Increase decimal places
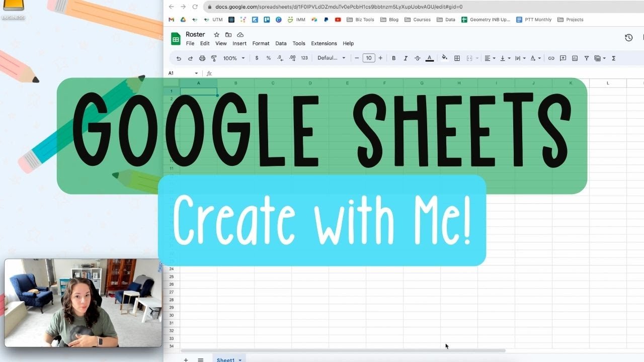 [x=292, y=58]
